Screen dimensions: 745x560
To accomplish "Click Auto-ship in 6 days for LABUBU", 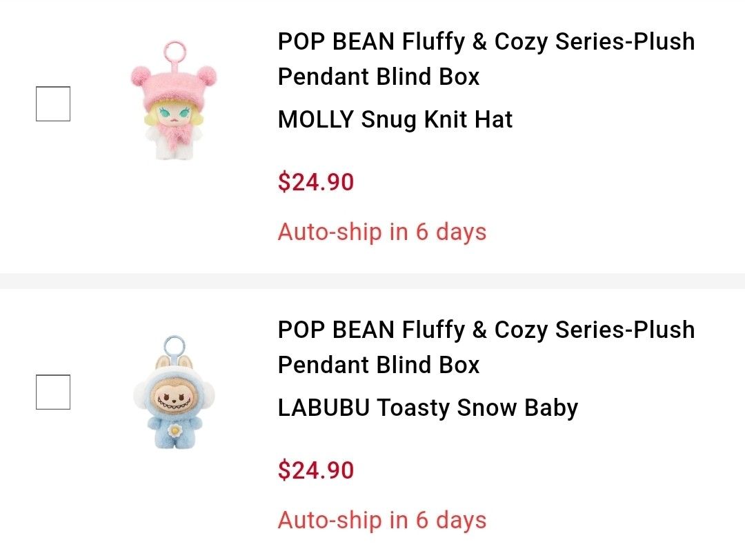I will 381,520.
